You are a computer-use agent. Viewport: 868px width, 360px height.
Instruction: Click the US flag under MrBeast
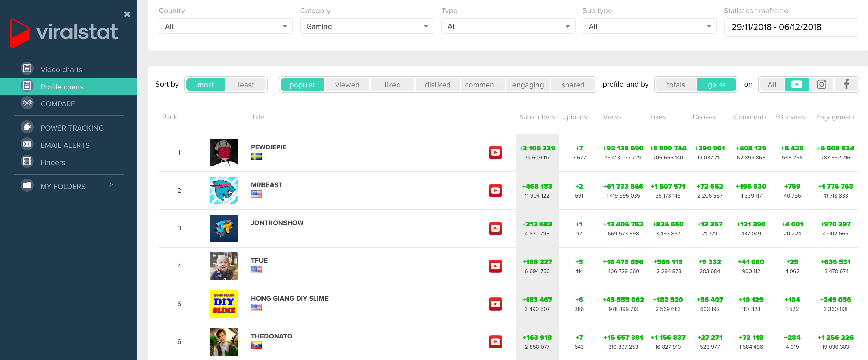coord(256,194)
